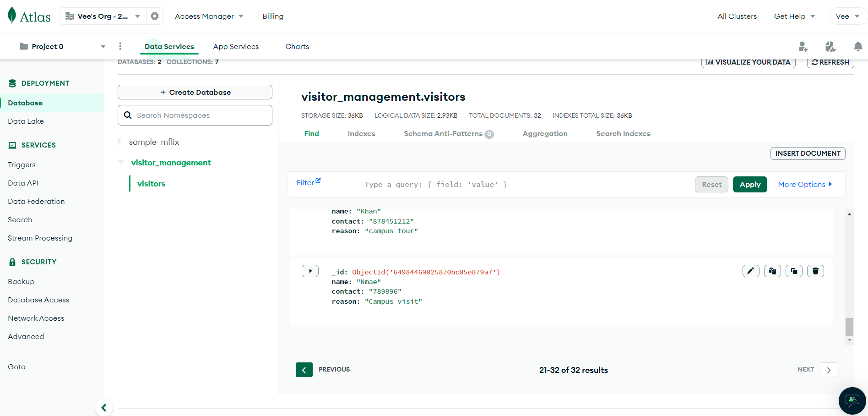Open Data Lake in the sidebar
Image resolution: width=868 pixels, height=416 pixels.
[26, 121]
